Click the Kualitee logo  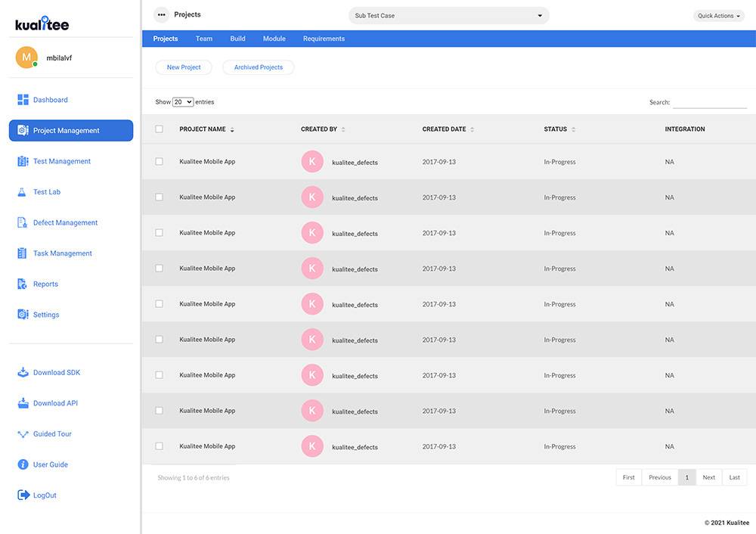coord(42,23)
